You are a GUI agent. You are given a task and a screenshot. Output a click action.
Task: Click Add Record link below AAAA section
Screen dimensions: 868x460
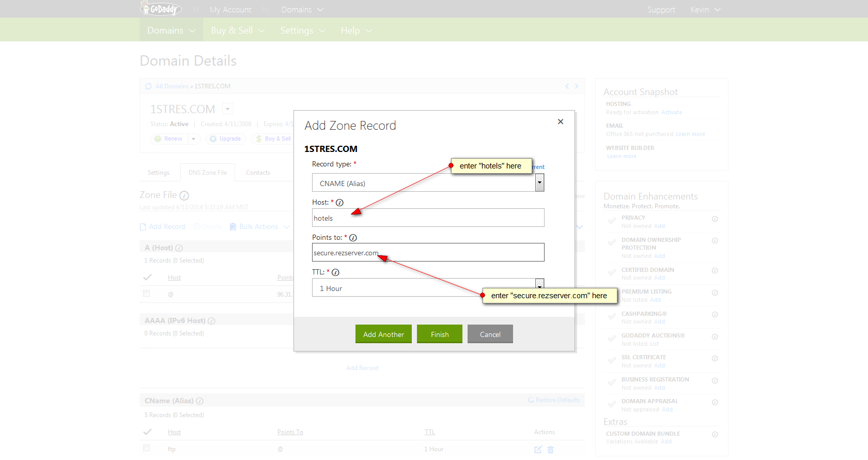point(362,368)
